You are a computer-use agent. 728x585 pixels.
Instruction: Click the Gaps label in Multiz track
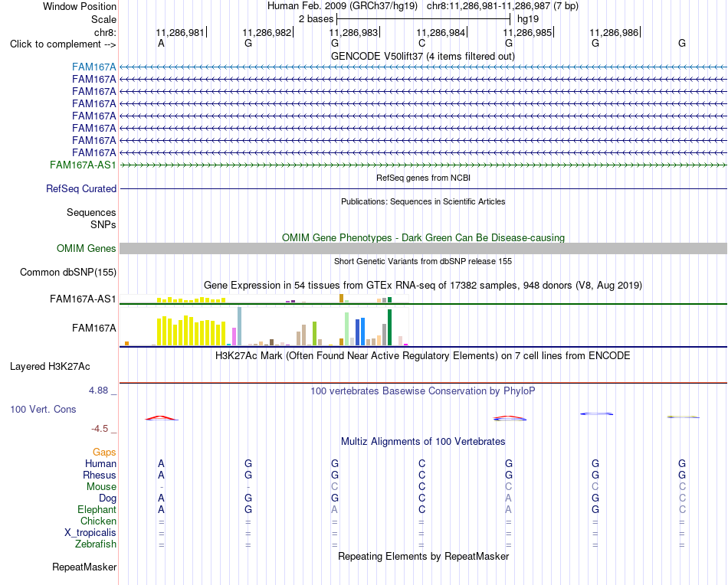point(104,452)
